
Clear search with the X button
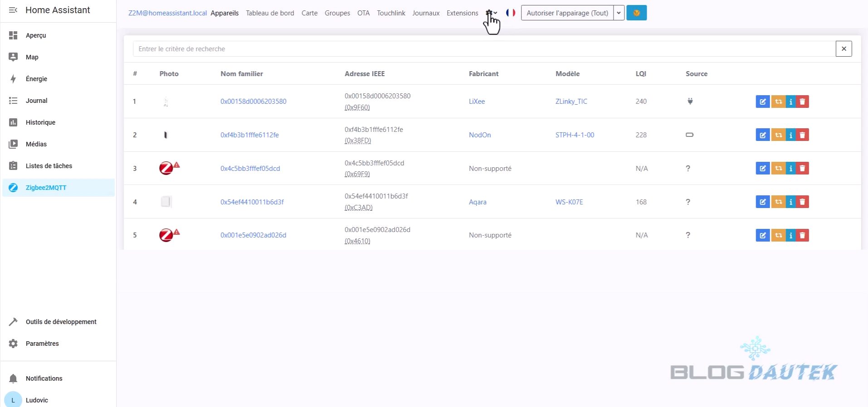click(x=844, y=49)
